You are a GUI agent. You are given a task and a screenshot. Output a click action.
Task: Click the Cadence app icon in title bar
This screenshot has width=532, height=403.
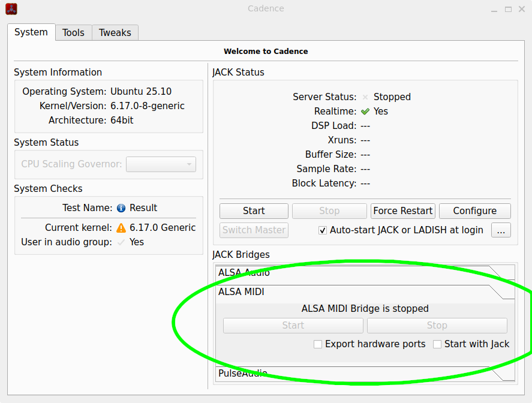click(x=11, y=9)
